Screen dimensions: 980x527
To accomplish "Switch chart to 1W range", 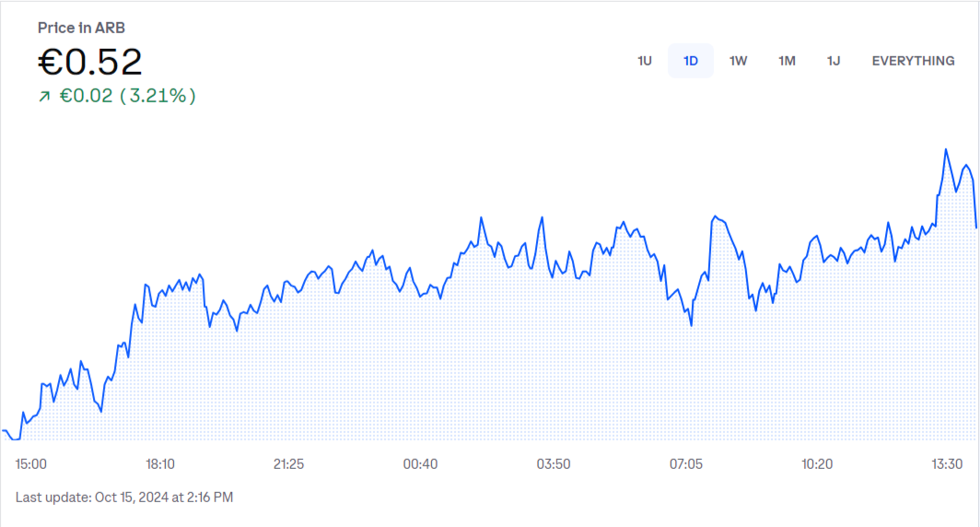I will click(738, 61).
